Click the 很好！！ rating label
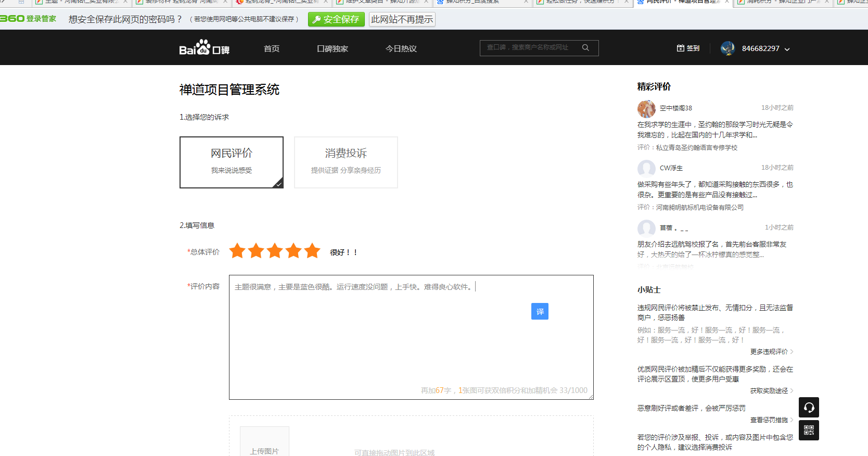This screenshot has height=456, width=868. [343, 252]
